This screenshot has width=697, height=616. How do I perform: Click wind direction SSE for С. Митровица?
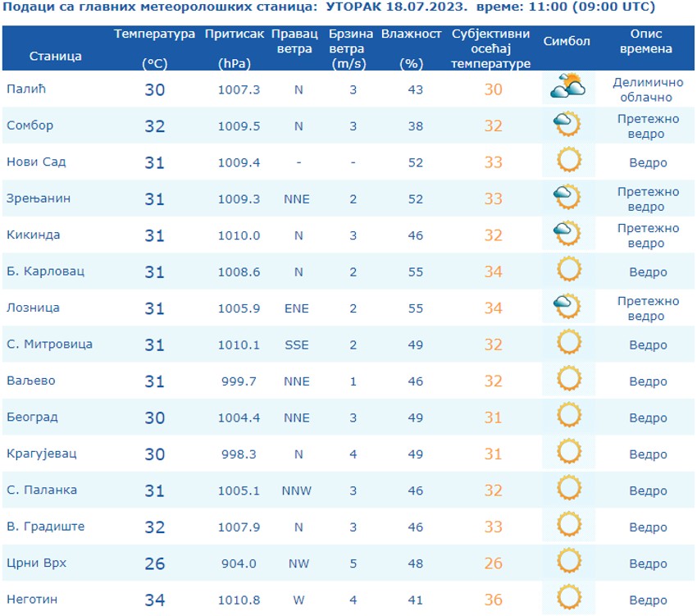[297, 345]
